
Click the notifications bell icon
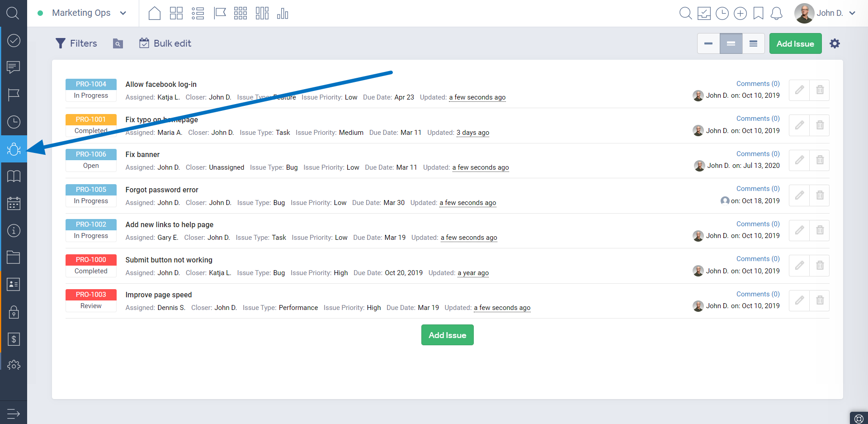click(x=776, y=14)
